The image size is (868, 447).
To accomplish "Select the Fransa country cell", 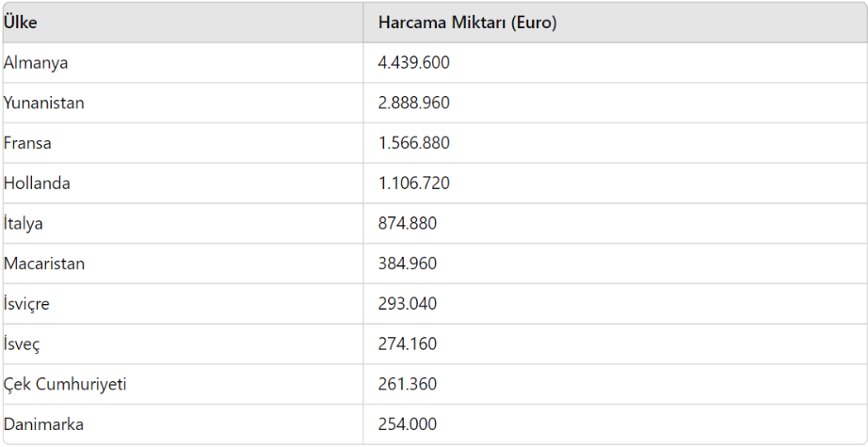I will click(28, 144).
